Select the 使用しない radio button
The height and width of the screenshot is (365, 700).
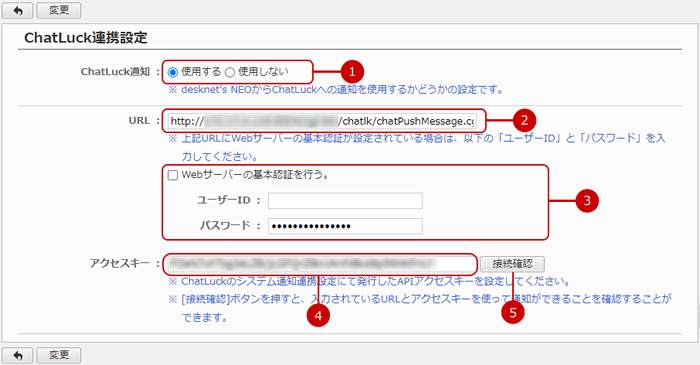pyautogui.click(x=229, y=72)
